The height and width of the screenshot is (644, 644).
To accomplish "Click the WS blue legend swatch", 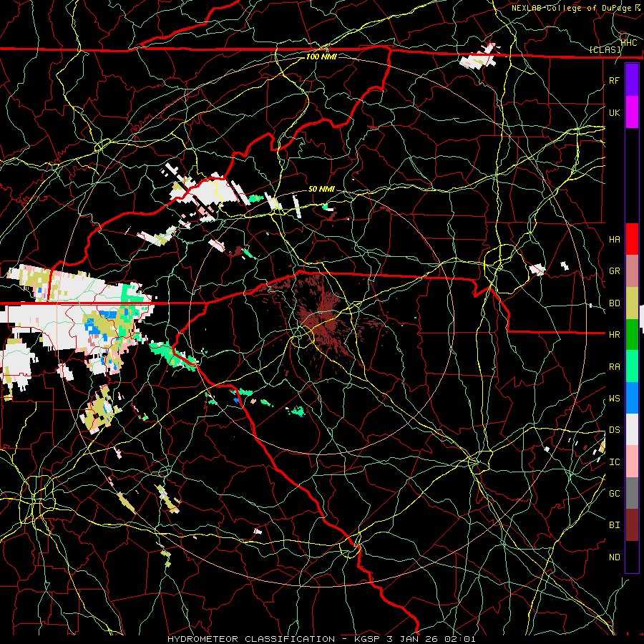I will [x=632, y=398].
